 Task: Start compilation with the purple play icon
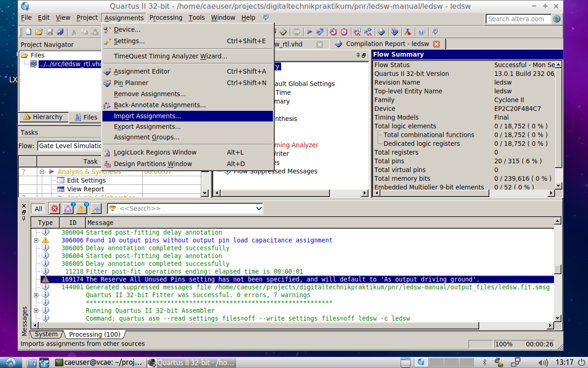point(309,32)
